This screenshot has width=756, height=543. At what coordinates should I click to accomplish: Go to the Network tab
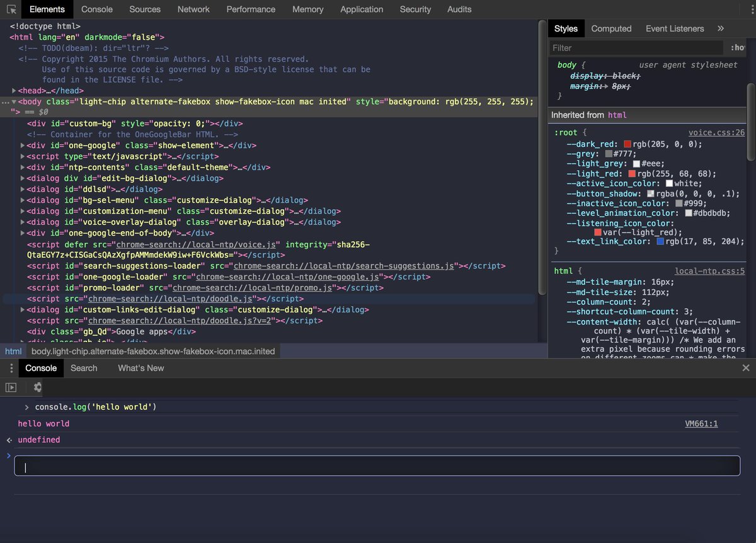[193, 9]
